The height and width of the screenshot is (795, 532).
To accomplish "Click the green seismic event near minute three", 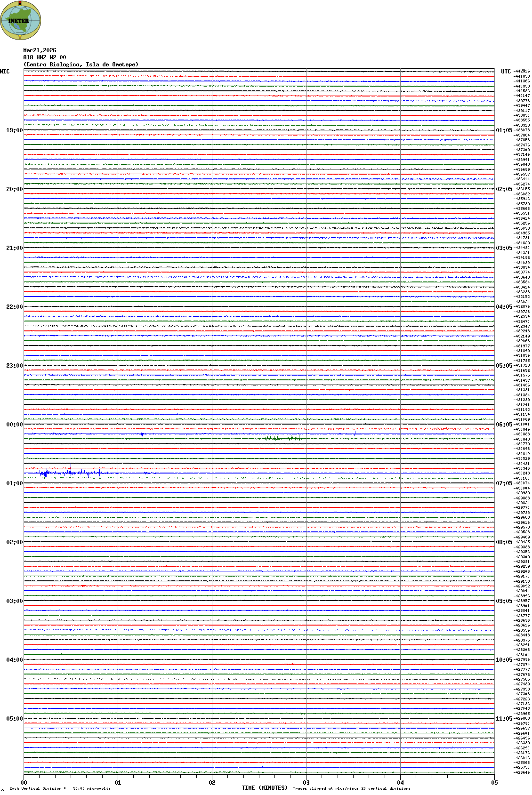I will click(282, 438).
